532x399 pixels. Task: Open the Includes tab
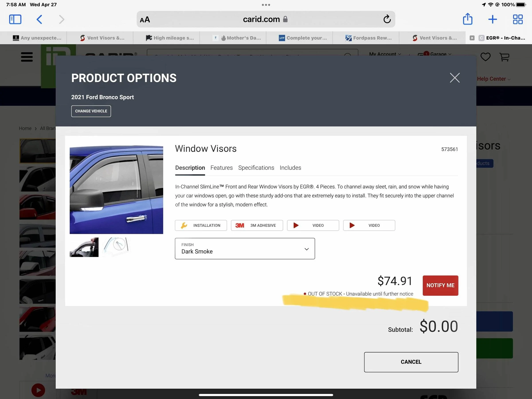(x=290, y=168)
